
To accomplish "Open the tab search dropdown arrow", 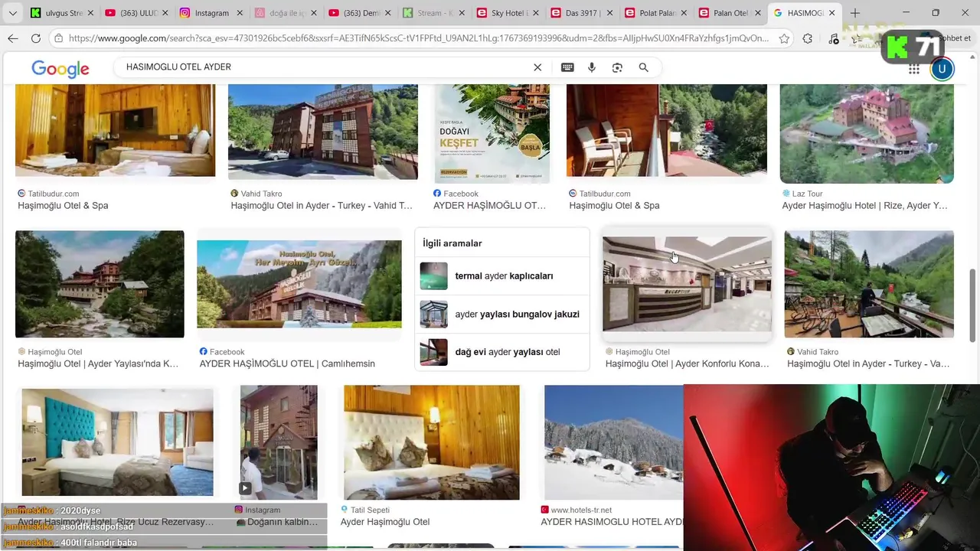I will click(12, 13).
